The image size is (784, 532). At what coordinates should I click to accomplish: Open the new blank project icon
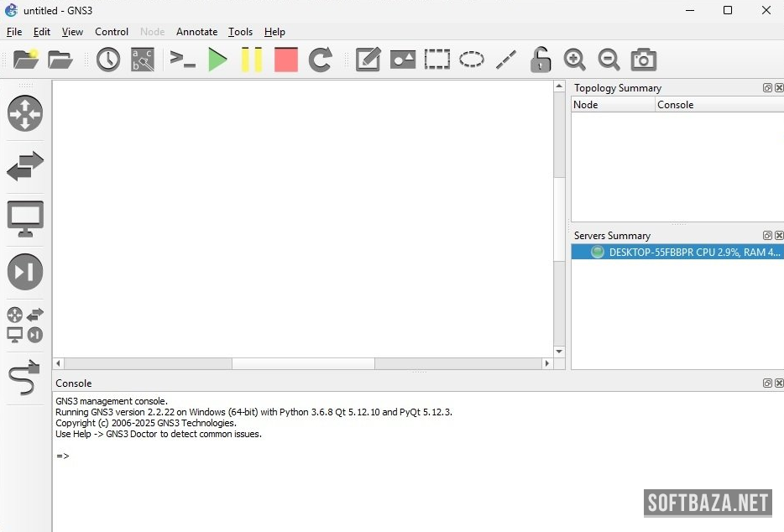pos(26,60)
